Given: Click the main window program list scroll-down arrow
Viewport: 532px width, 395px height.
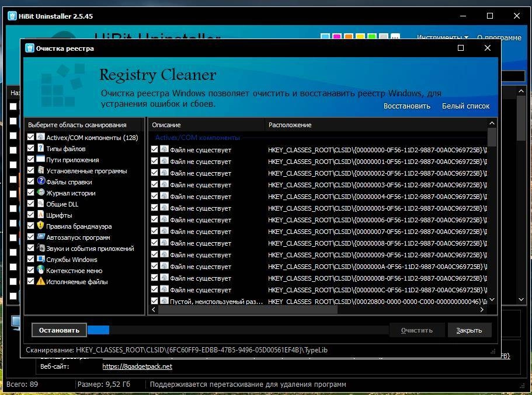Looking at the screenshot, I should coord(521,299).
